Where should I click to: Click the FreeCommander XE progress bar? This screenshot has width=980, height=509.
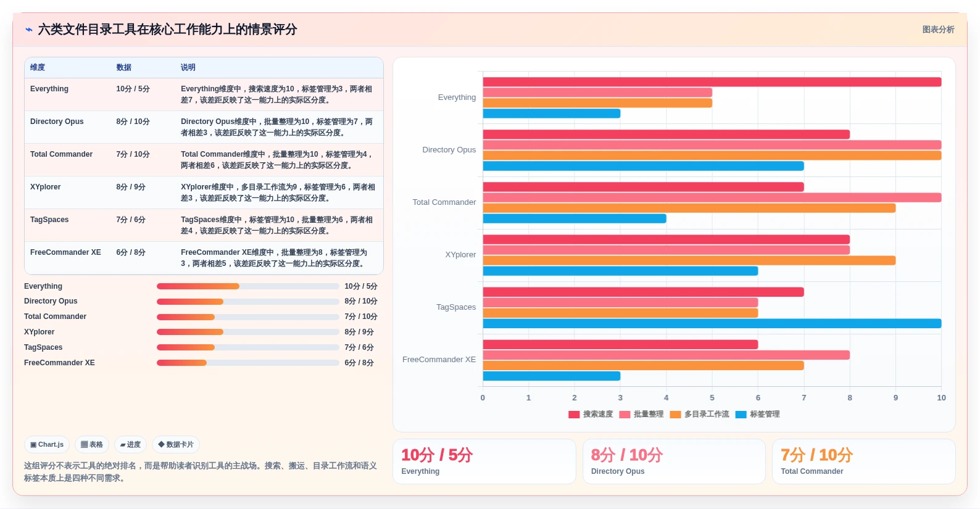coord(248,363)
